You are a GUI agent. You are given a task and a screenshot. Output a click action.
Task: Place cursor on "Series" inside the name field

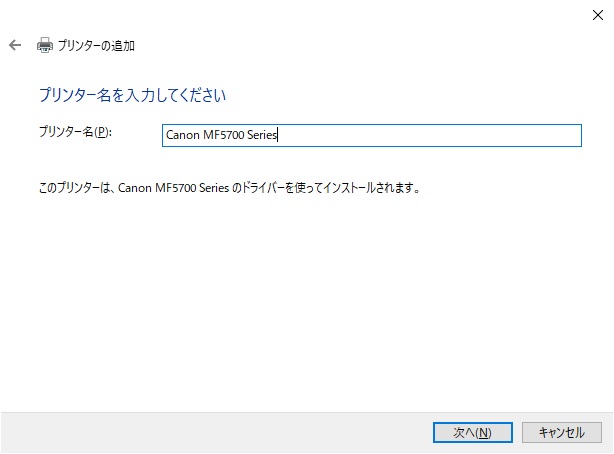point(262,135)
